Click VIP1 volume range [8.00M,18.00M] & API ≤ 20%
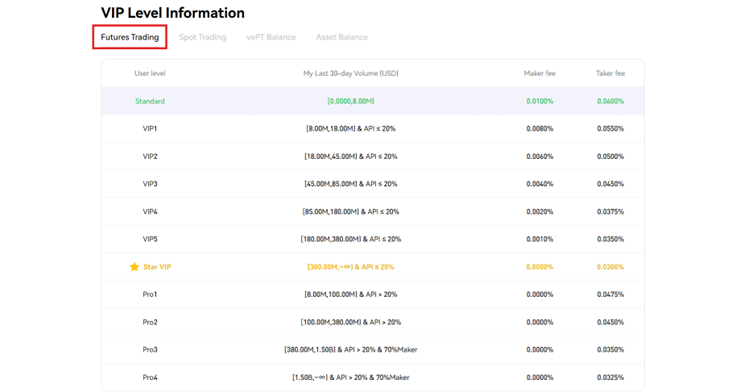Image resolution: width=752 pixels, height=392 pixels. point(351,129)
